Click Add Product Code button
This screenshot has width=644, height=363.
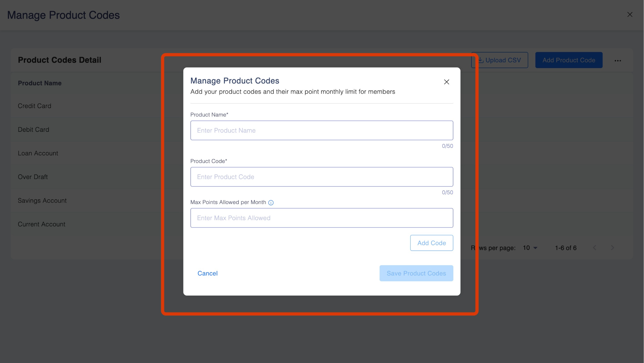[569, 60]
